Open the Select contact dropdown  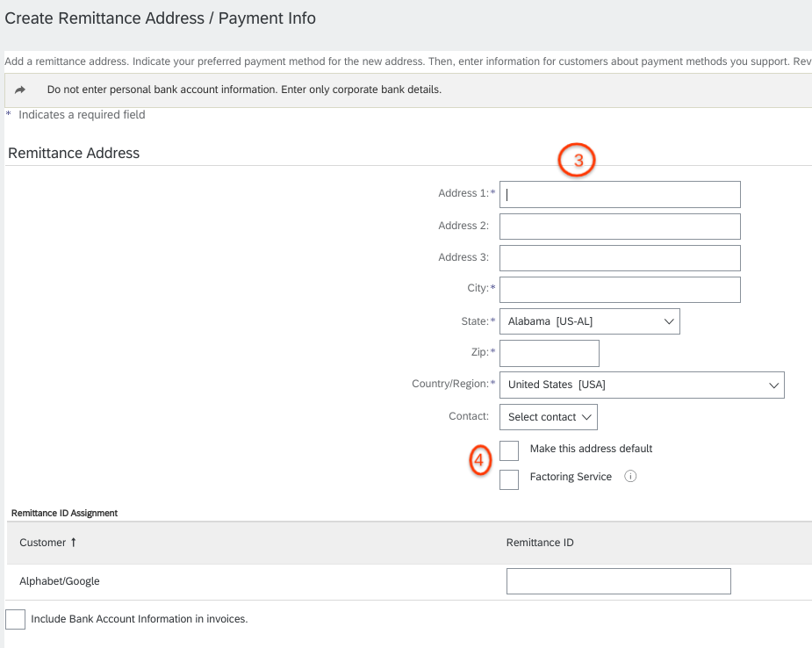[548, 416]
